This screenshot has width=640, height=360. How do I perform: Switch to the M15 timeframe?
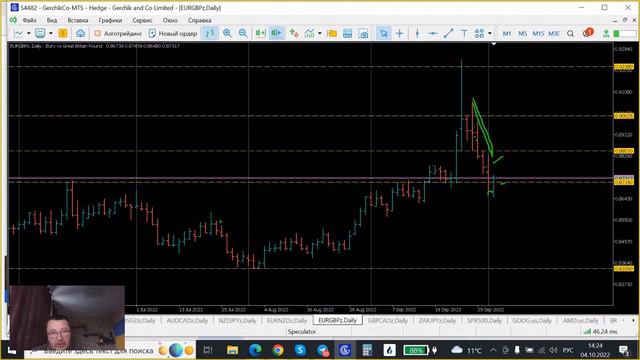coord(538,33)
